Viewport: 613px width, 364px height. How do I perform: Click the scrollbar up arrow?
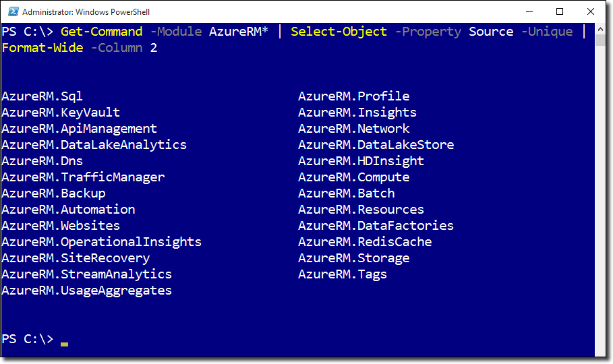pyautogui.click(x=600, y=30)
